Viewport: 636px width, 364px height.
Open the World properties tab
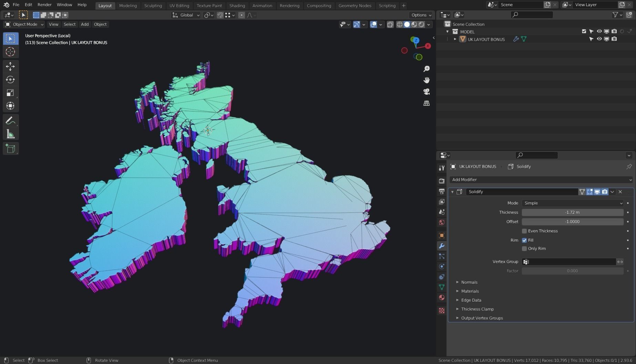[x=442, y=222]
